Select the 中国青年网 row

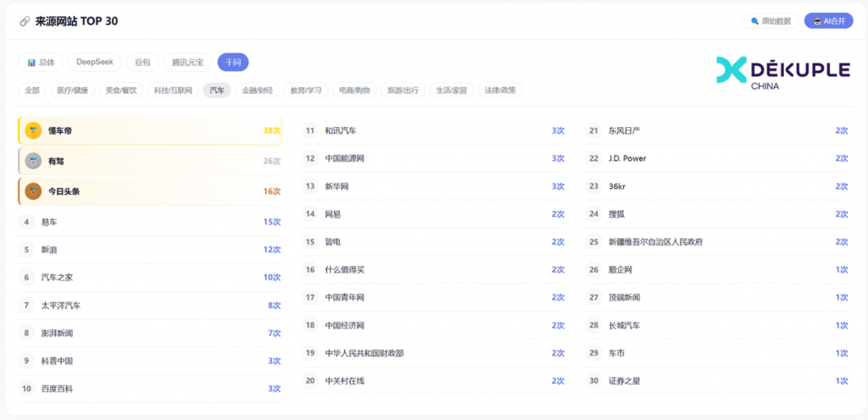433,297
